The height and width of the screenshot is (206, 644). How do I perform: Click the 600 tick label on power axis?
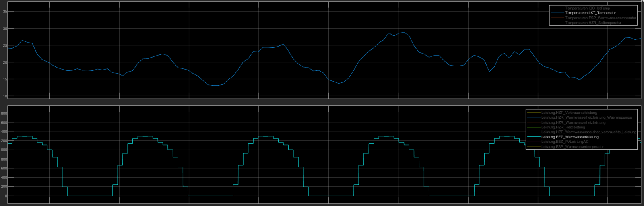tap(4, 168)
